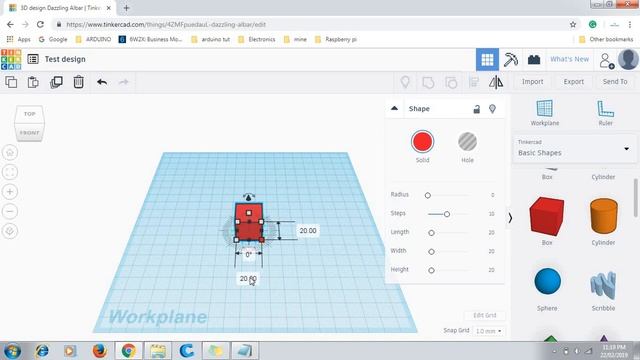Click the Show all light bulb icon
Image resolution: width=640 pixels, height=360 pixels.
[x=405, y=82]
